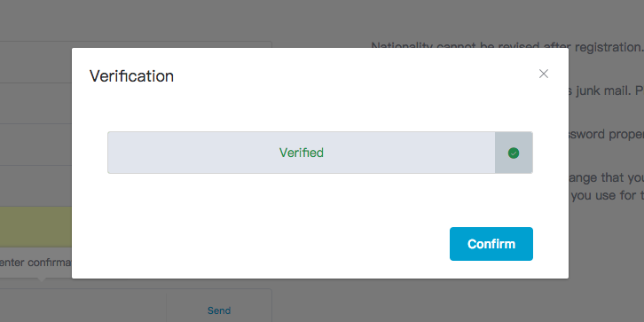Click the 'ange that you' note text
This screenshot has height=322, width=644.
point(606,177)
